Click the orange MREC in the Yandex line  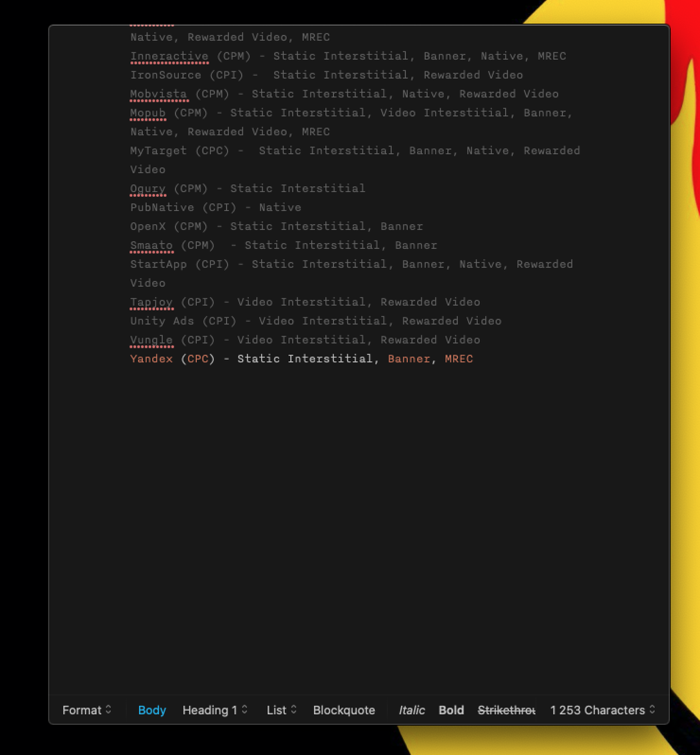[x=458, y=358]
